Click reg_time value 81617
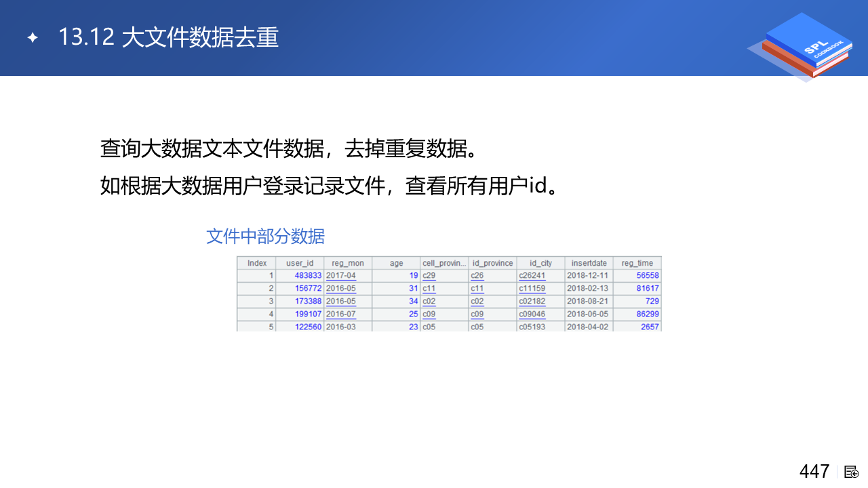The image size is (868, 488). [648, 289]
